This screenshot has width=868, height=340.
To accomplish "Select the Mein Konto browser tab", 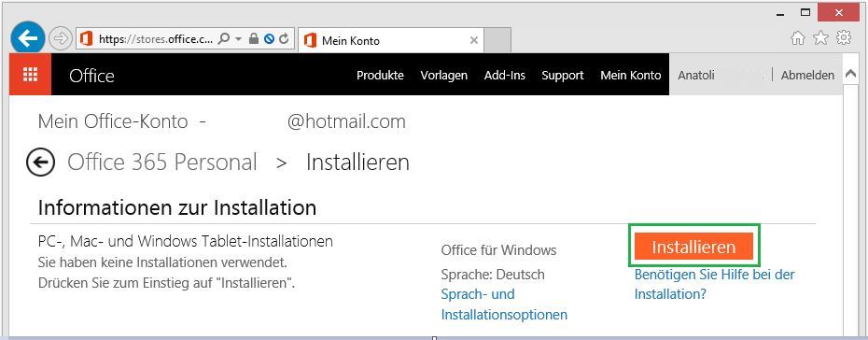I will pos(390,40).
